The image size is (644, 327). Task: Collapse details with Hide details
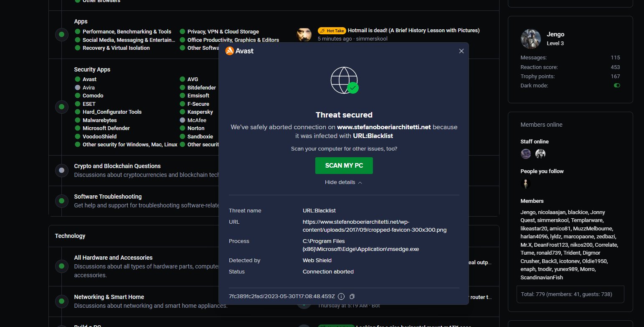point(344,182)
